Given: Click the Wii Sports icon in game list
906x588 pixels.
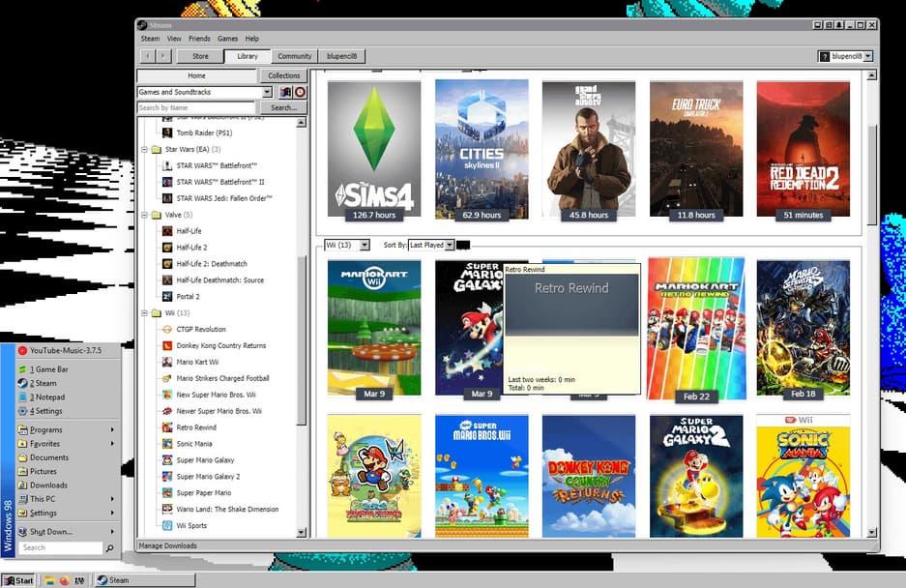Looking at the screenshot, I should [x=167, y=525].
